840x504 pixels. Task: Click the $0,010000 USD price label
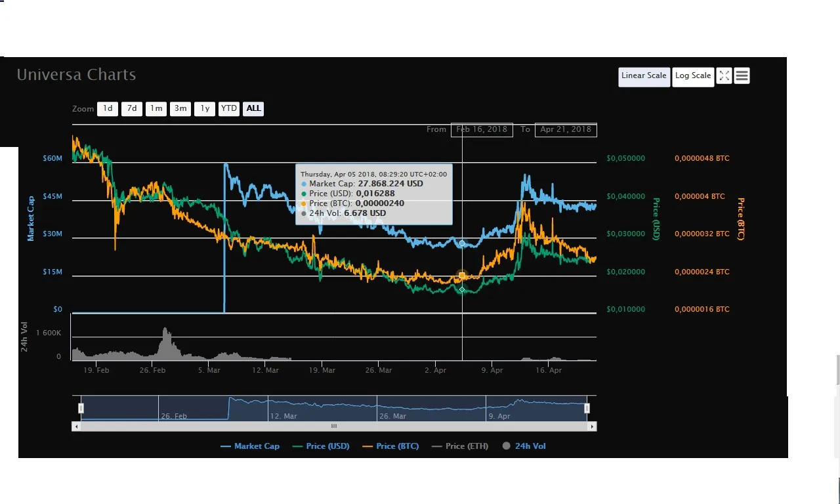(x=625, y=309)
